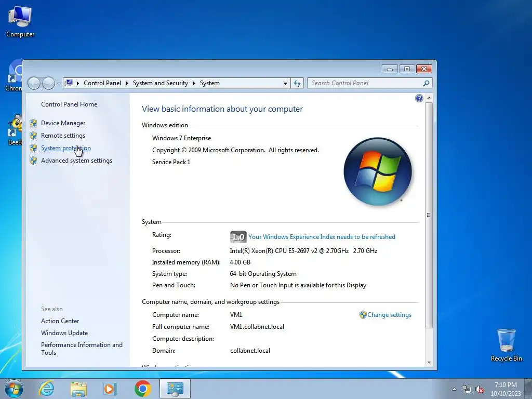Click the System breadcrumb item
Screen dimensions: 532x399
coord(210,83)
